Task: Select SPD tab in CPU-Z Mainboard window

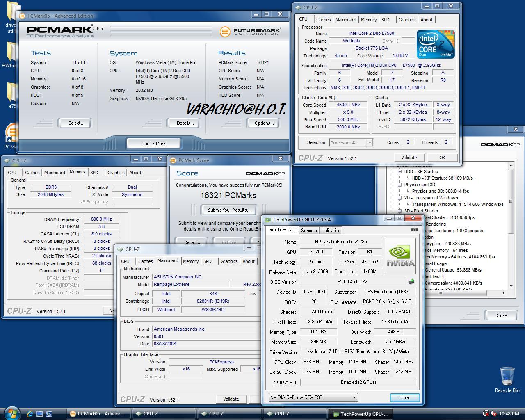Action: click(x=208, y=261)
